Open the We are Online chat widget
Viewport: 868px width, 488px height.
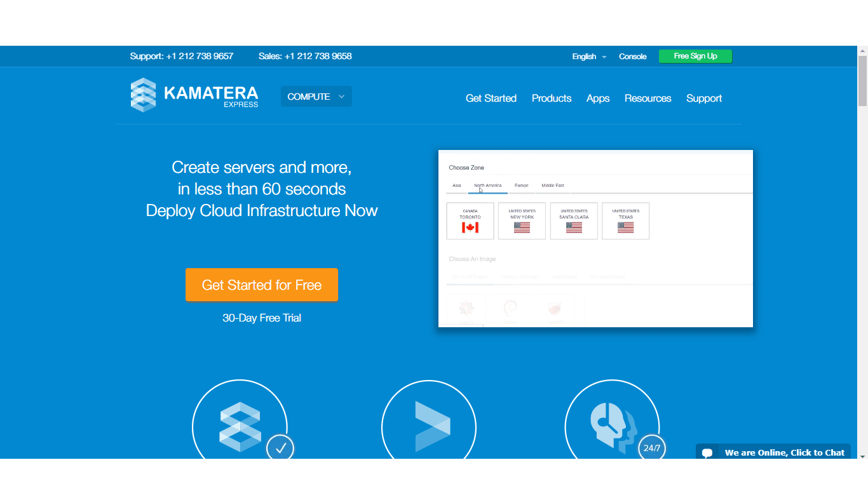tap(773, 452)
